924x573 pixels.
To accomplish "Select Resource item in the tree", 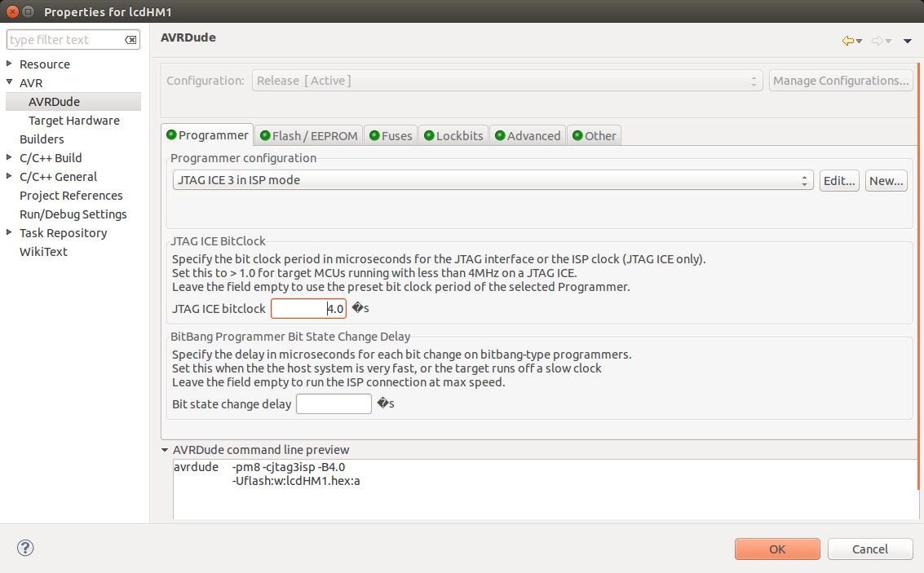I will [x=45, y=64].
